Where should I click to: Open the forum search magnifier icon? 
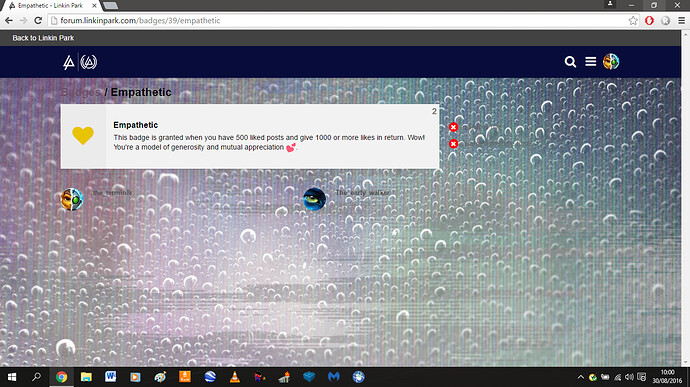click(x=570, y=62)
